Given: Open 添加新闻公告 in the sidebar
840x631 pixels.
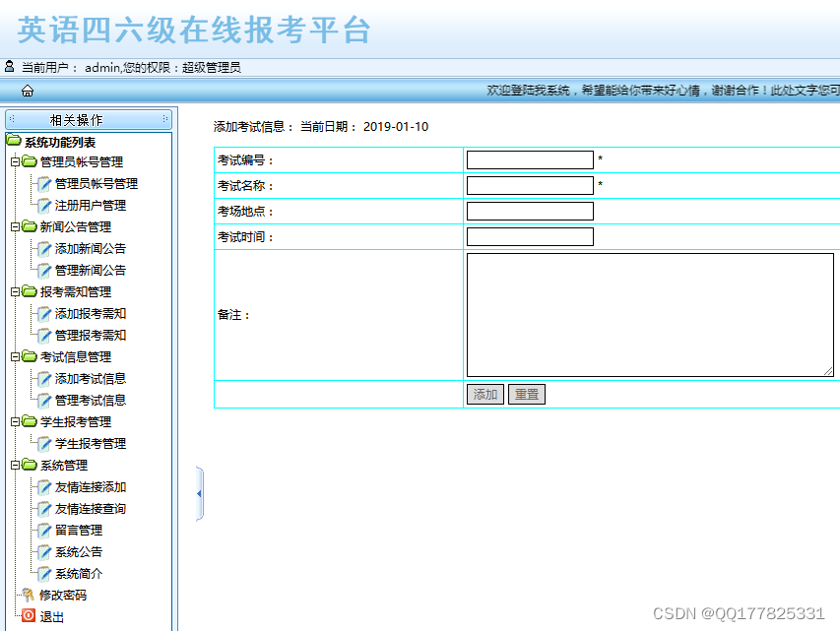Looking at the screenshot, I should [91, 249].
